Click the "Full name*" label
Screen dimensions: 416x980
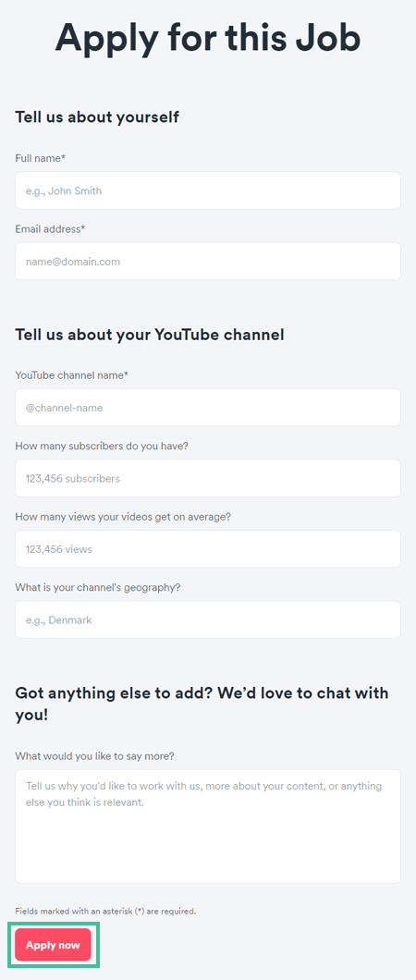coord(41,159)
